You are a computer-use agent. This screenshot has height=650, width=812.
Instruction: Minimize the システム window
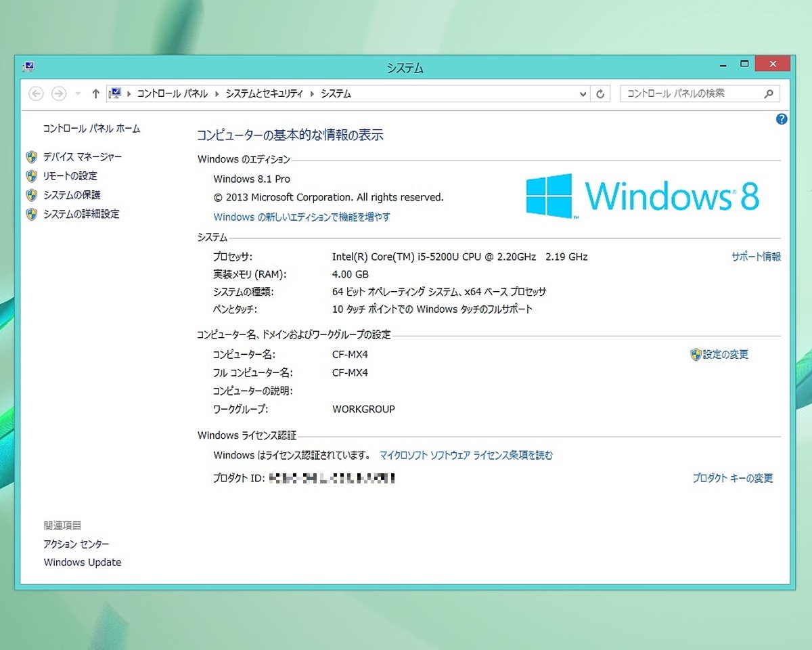[725, 65]
